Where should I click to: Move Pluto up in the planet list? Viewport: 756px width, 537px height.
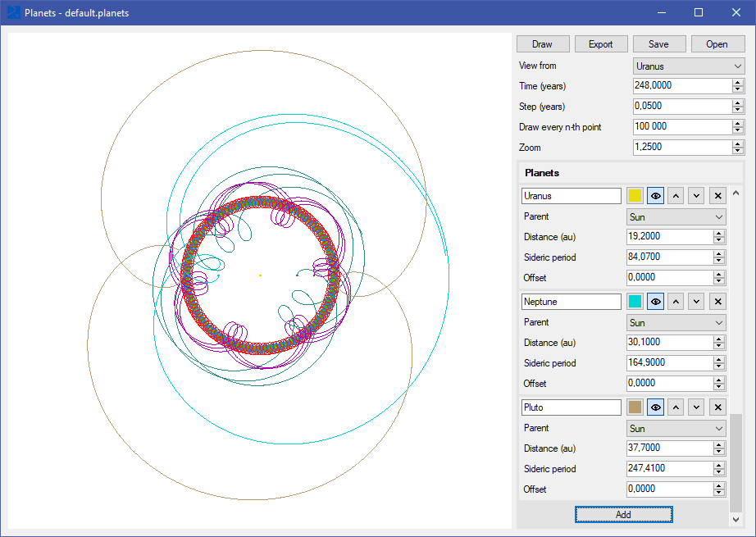pyautogui.click(x=676, y=407)
